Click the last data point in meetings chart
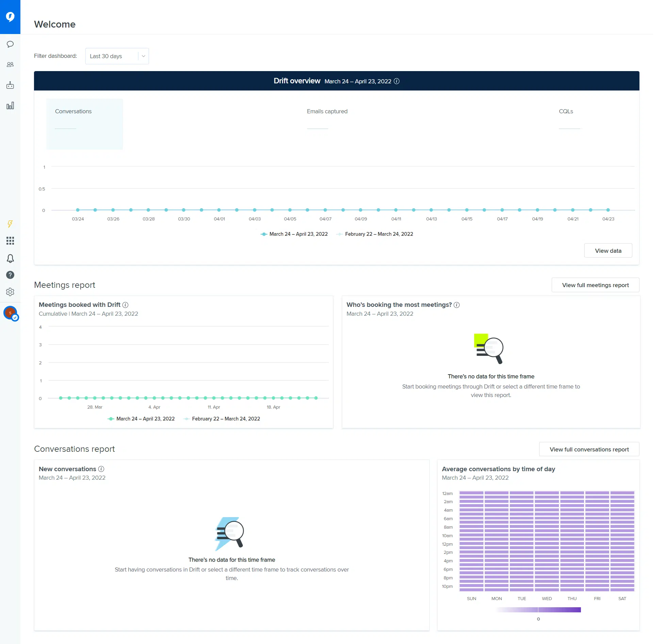 tap(316, 398)
